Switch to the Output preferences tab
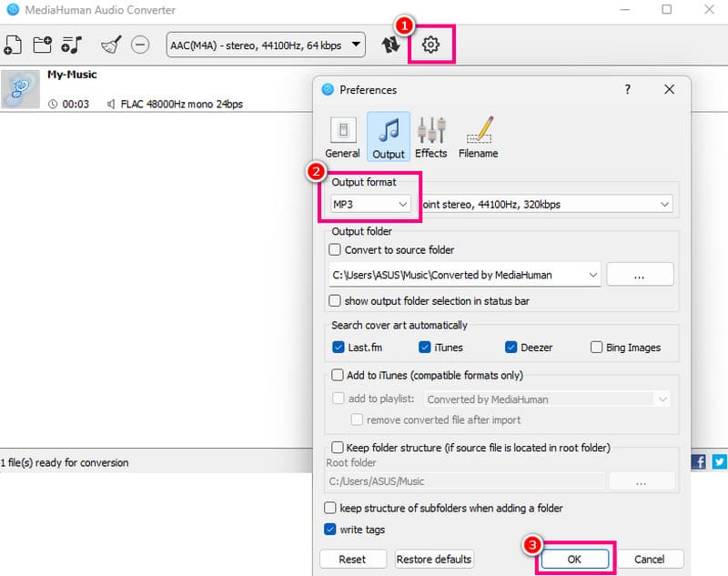 389,136
